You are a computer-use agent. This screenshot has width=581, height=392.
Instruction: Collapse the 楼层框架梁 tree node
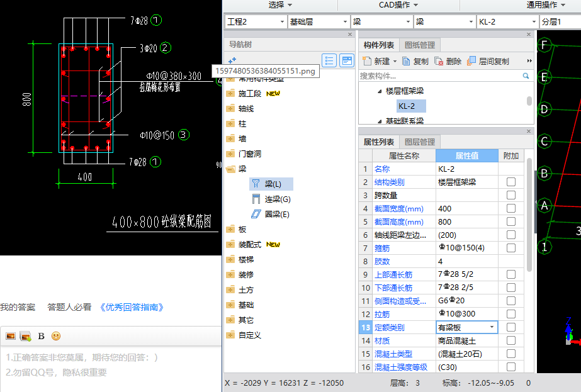(x=380, y=91)
